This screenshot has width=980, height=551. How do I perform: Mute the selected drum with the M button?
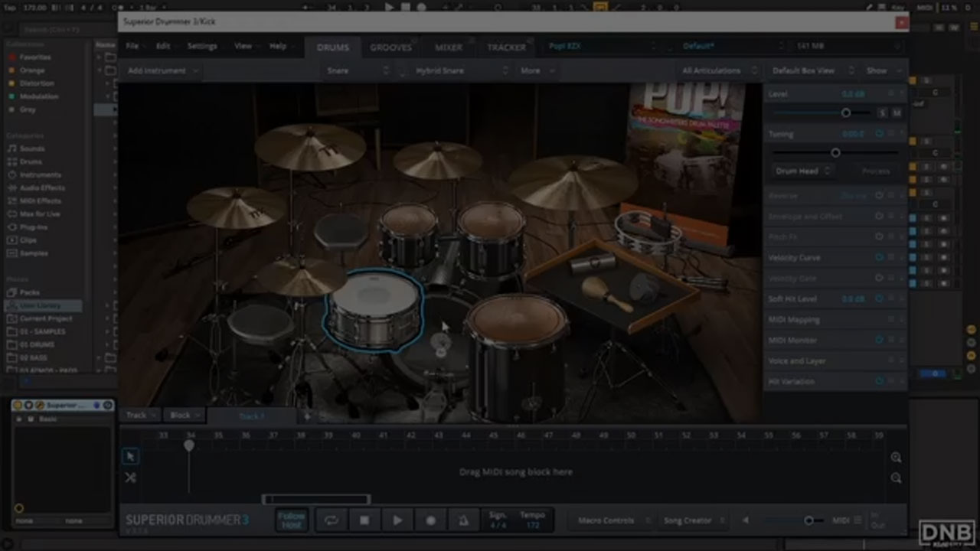pos(897,112)
